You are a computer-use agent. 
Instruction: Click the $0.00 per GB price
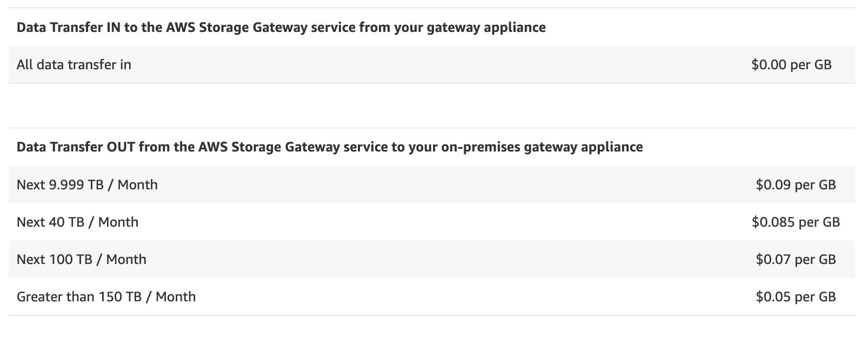coord(791,65)
